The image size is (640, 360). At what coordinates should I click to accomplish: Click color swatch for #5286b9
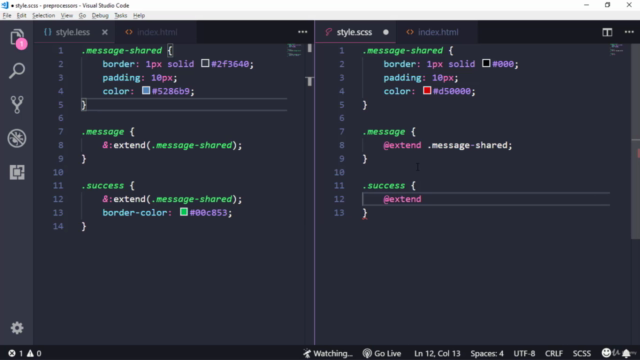click(146, 90)
